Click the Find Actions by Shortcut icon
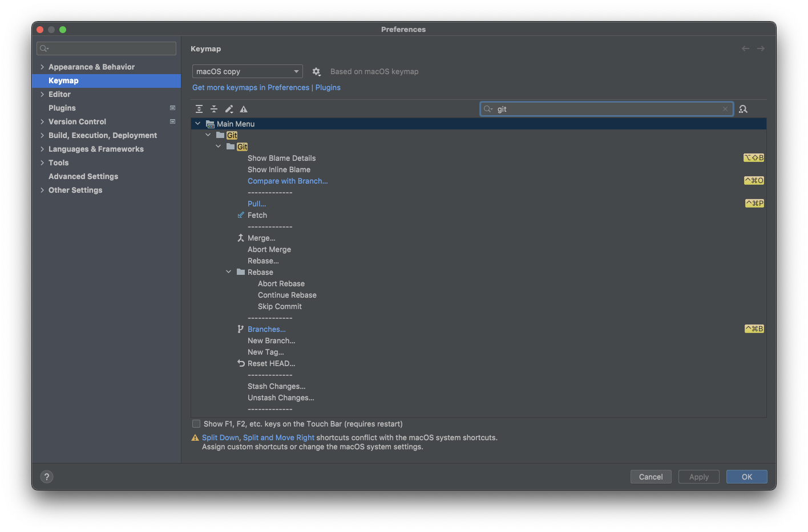Viewport: 808px width, 532px height. coord(743,109)
